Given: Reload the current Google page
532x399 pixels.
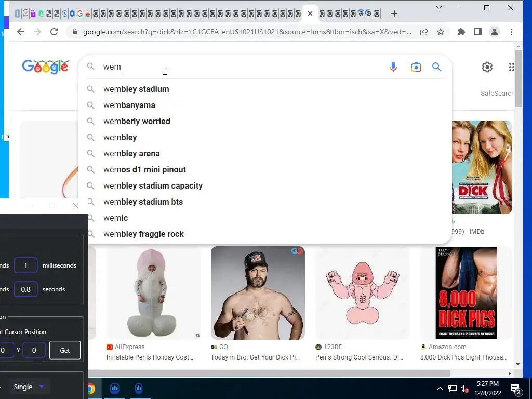Looking at the screenshot, I should (x=54, y=32).
